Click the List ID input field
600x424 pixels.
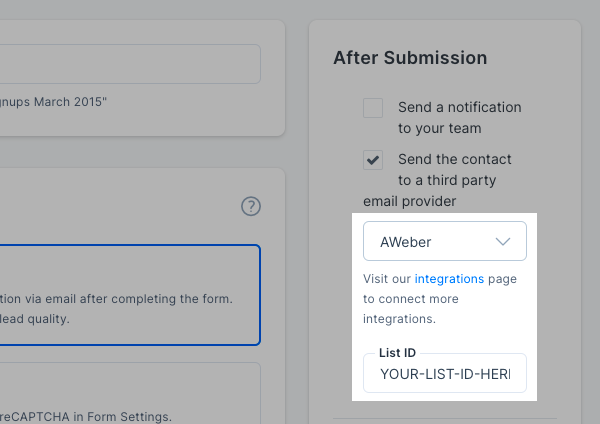(x=444, y=374)
